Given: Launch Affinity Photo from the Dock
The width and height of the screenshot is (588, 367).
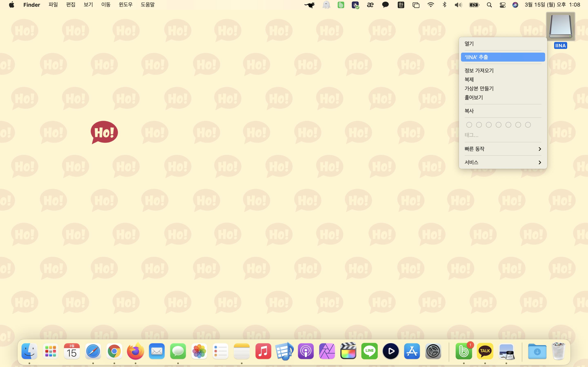Looking at the screenshot, I should [x=327, y=351].
